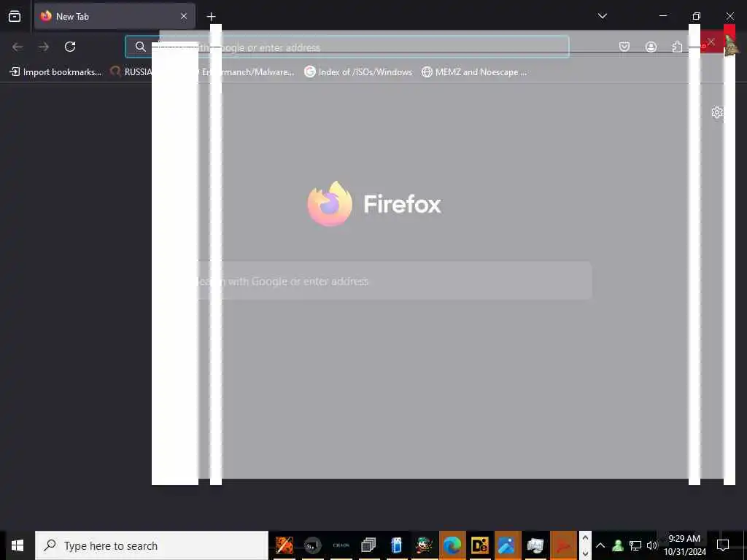Open the Photos app taskbar icon
The height and width of the screenshot is (560, 747).
point(508,545)
